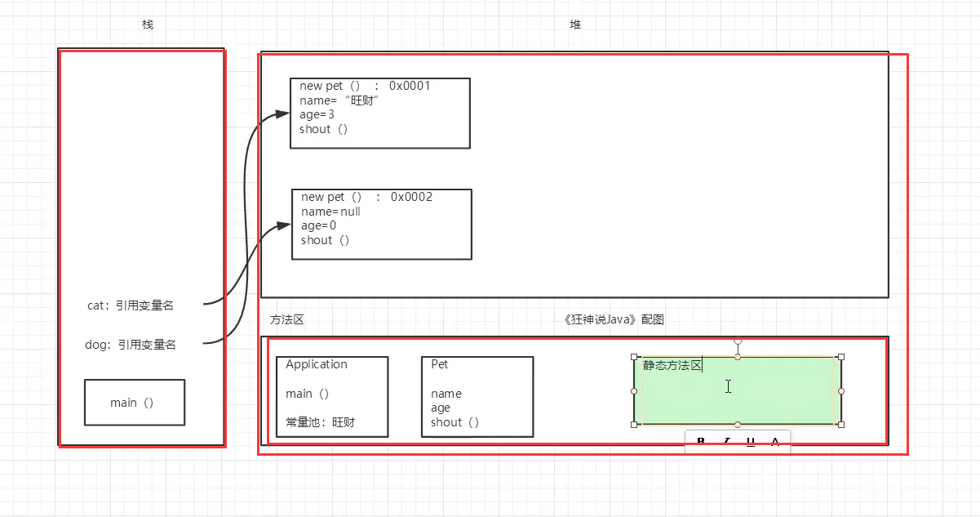Click the Pet class title
Viewport: 980px width, 517px height.
click(440, 364)
